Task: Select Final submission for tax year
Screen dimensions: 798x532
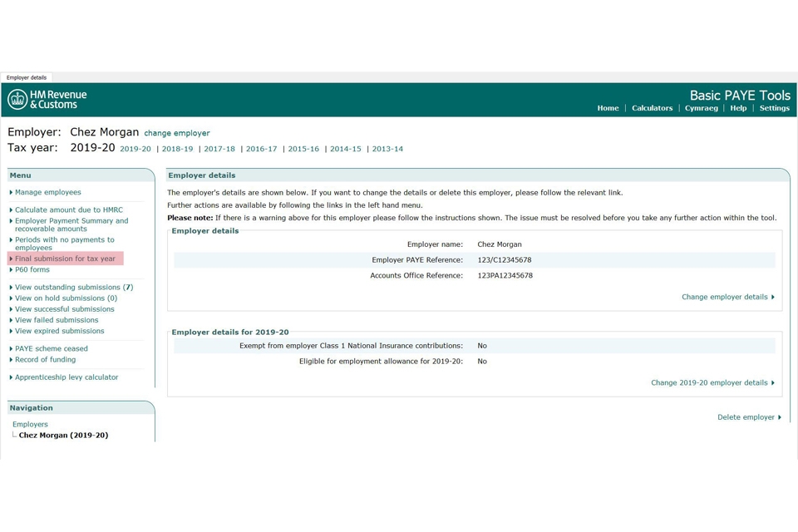Action: coord(65,259)
